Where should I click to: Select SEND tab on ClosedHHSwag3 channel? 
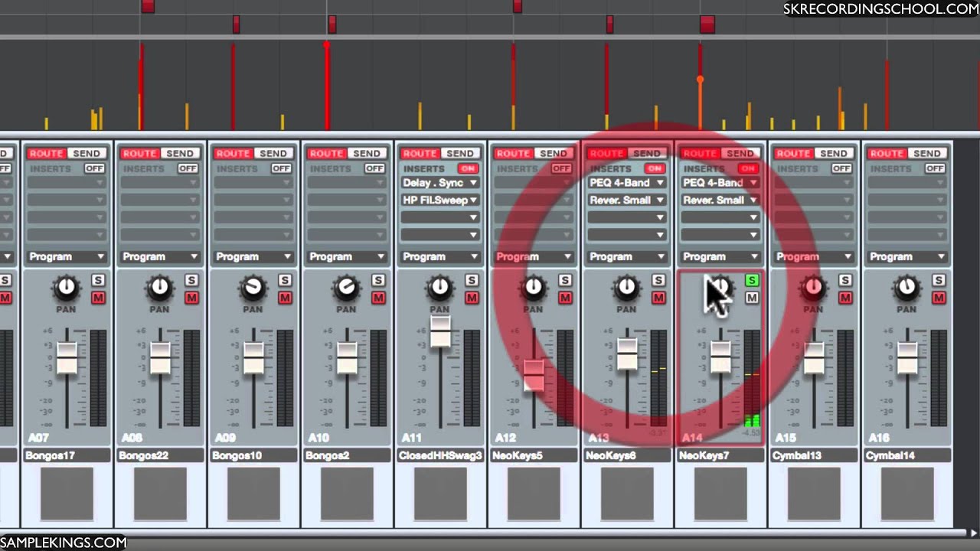pos(460,153)
